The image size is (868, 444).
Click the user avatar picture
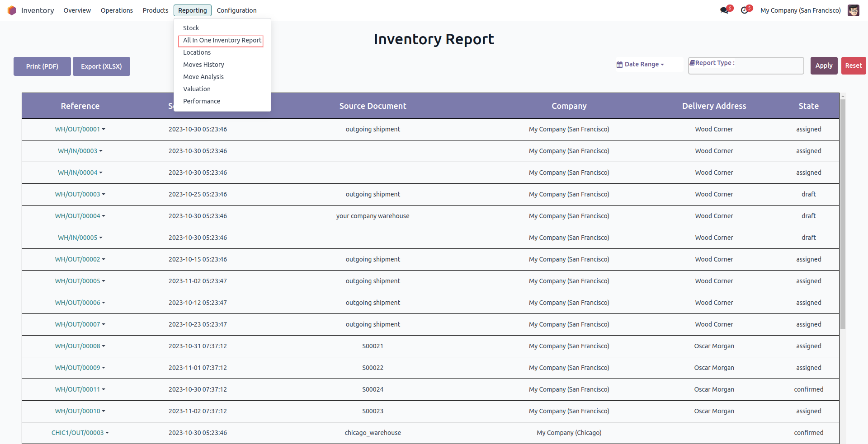[x=853, y=10]
